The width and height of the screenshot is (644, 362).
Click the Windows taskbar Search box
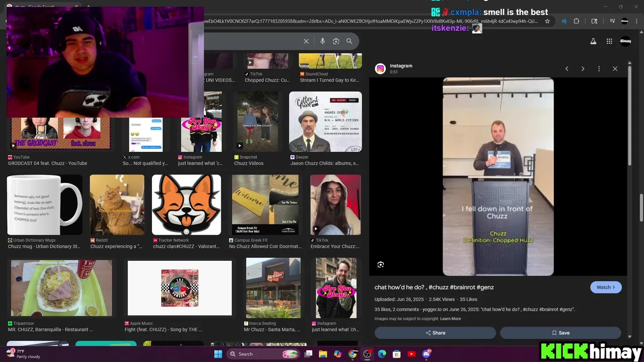264,354
